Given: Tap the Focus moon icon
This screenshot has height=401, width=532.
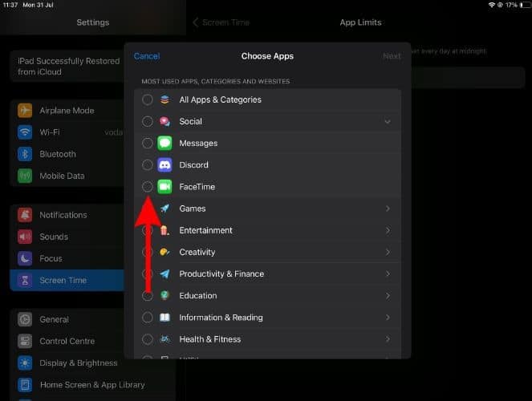Looking at the screenshot, I should 25,258.
